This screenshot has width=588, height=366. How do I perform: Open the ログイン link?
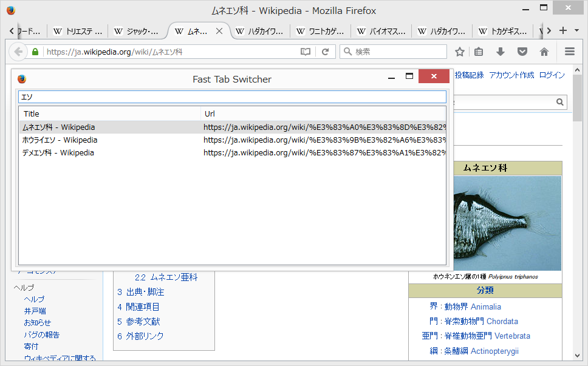pyautogui.click(x=553, y=74)
